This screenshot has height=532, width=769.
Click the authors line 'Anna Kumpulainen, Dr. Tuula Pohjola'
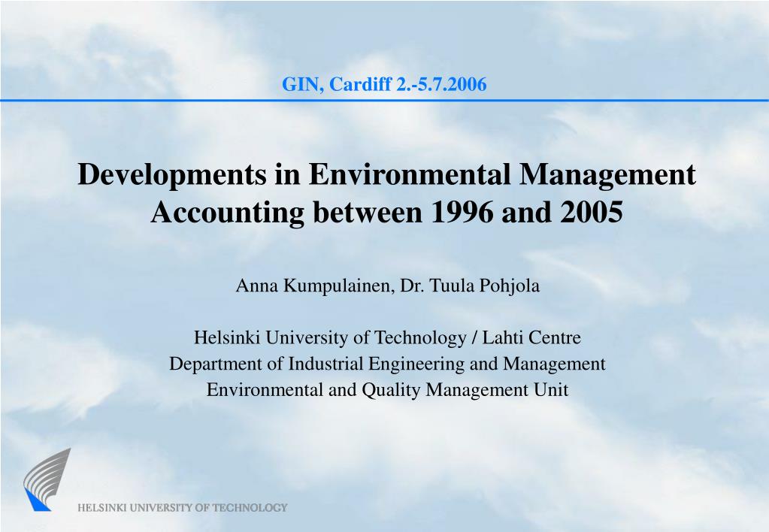387,286
